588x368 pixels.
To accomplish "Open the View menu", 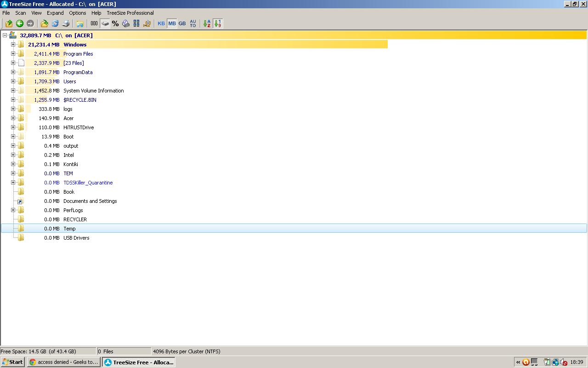I will coord(36,13).
